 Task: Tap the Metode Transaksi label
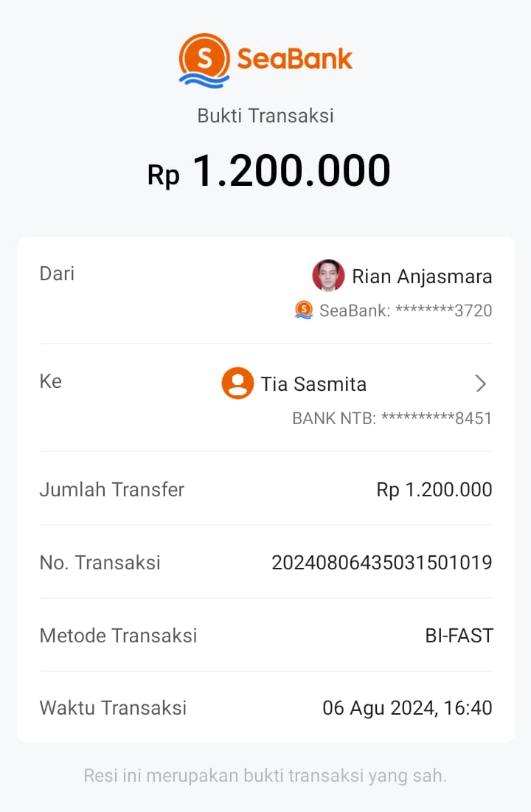[x=118, y=636]
